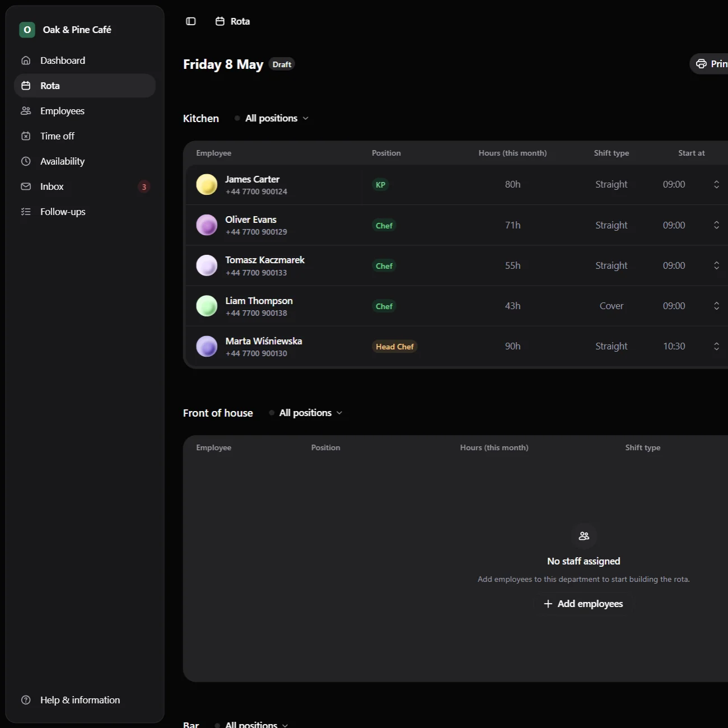
Task: Click James Carter's 09:00 start time
Action: pyautogui.click(x=674, y=184)
